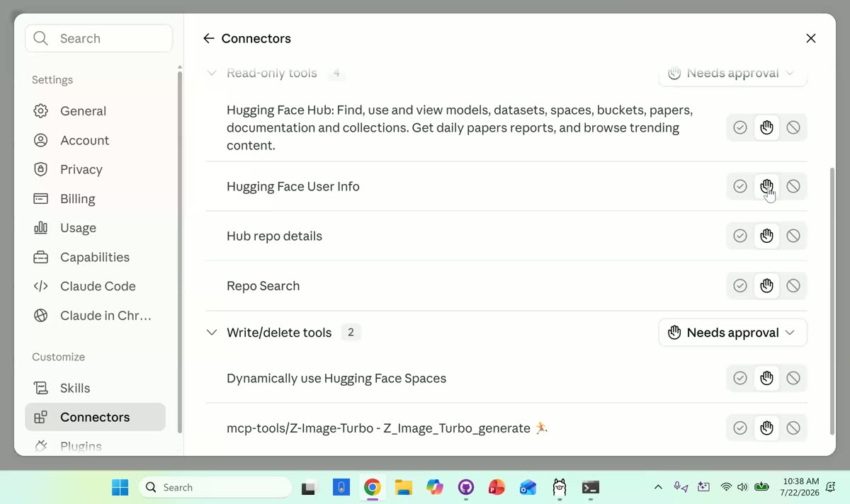The image size is (850, 504).
Task: Block Dynamically use Hugging Face Spaces
Action: (793, 378)
